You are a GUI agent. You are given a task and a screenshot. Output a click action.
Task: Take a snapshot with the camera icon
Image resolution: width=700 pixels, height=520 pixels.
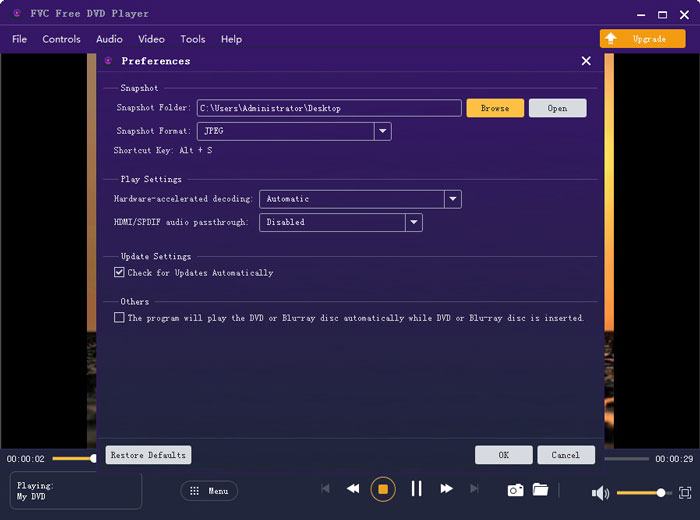tap(516, 490)
